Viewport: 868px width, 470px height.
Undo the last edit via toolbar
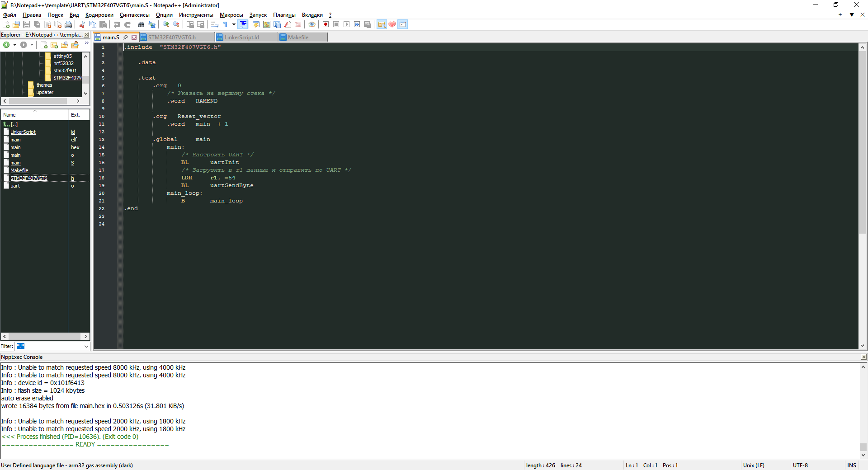(x=117, y=24)
